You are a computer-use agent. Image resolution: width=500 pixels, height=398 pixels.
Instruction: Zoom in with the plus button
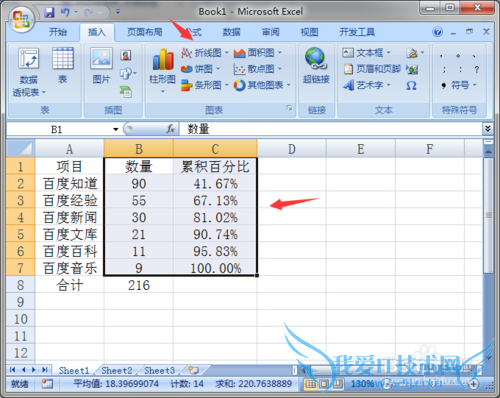(473, 384)
